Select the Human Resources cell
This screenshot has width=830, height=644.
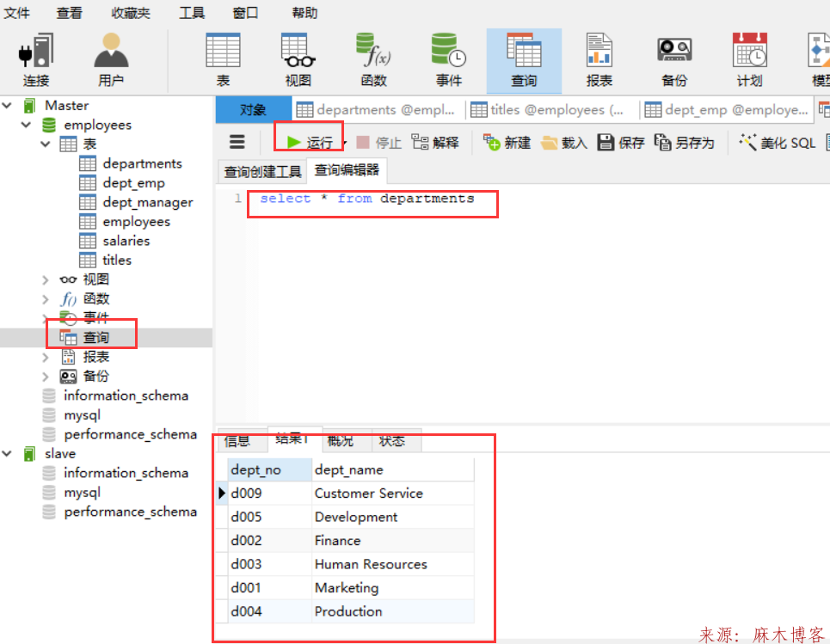click(393, 564)
